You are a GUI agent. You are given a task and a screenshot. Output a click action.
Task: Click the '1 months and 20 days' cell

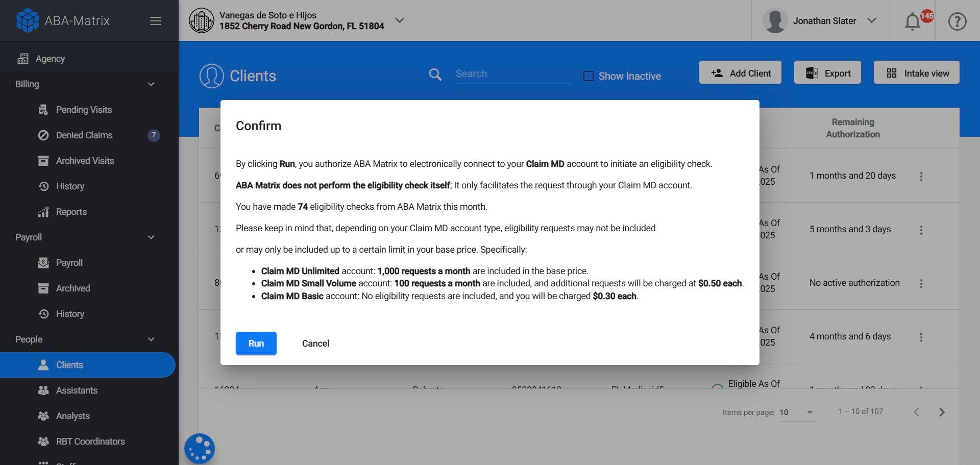tap(852, 176)
